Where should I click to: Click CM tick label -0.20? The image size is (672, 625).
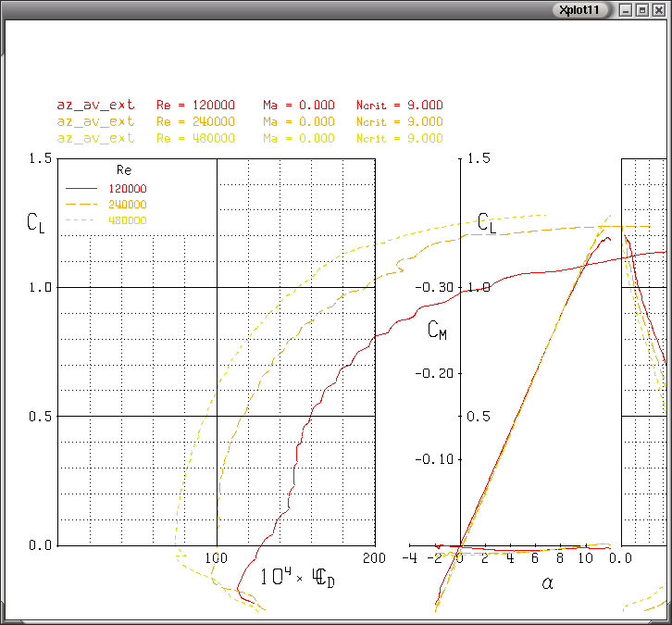point(434,373)
